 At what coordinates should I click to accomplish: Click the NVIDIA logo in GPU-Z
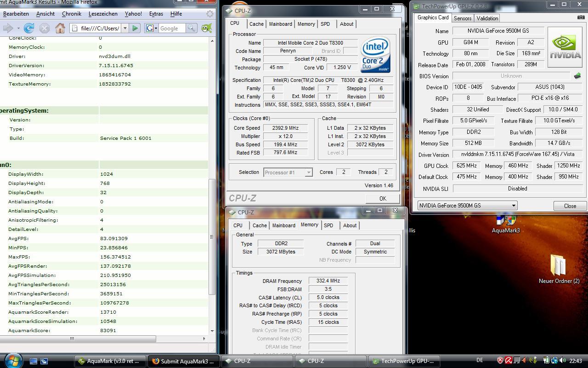point(565,46)
